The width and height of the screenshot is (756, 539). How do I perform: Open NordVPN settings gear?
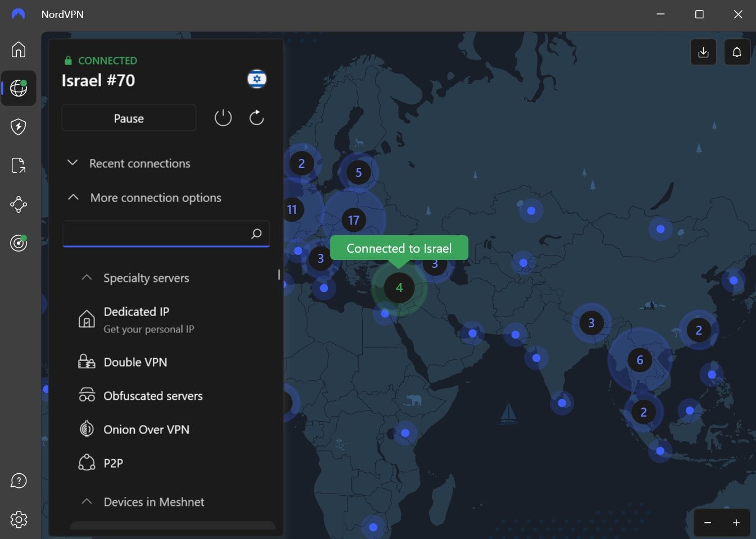(x=19, y=519)
